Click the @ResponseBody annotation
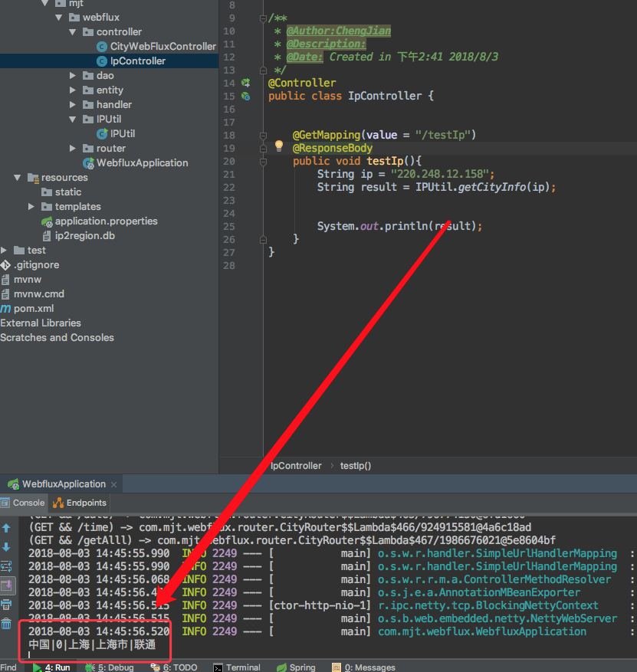Screen dimensions: 637x672 point(332,149)
